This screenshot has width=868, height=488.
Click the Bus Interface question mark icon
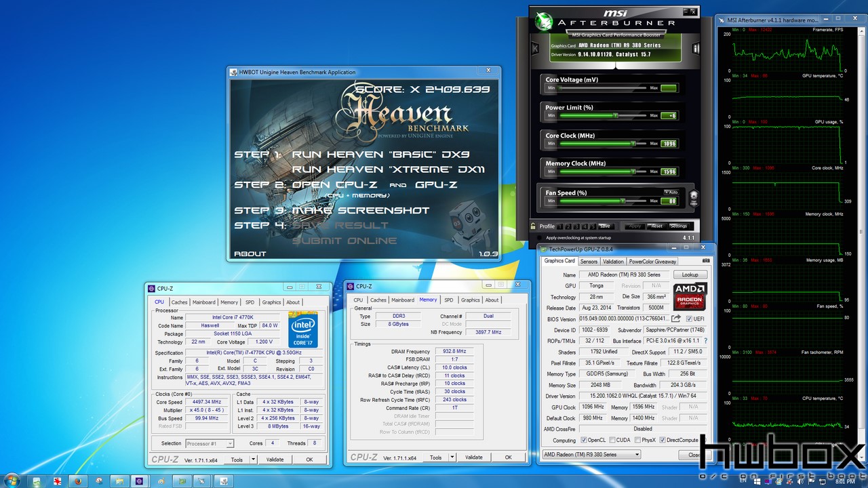coord(705,341)
